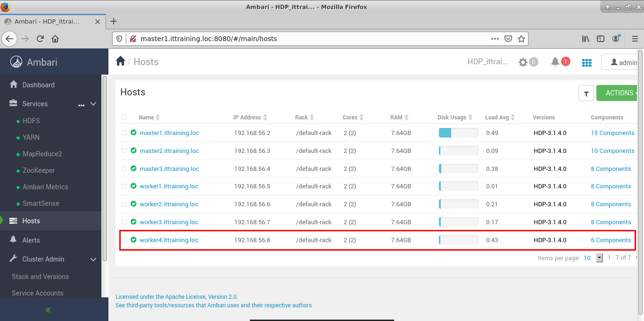Click master1 disk usage bar
The image size is (644, 321).
(458, 133)
